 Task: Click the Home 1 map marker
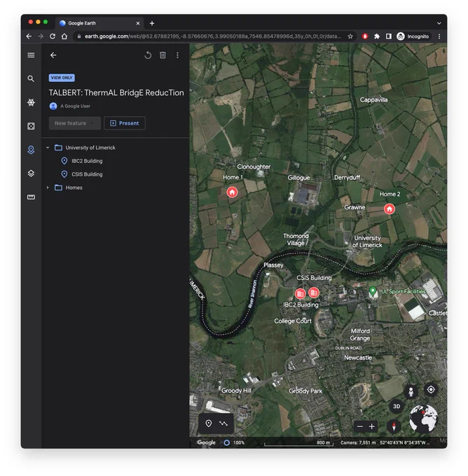pos(232,192)
